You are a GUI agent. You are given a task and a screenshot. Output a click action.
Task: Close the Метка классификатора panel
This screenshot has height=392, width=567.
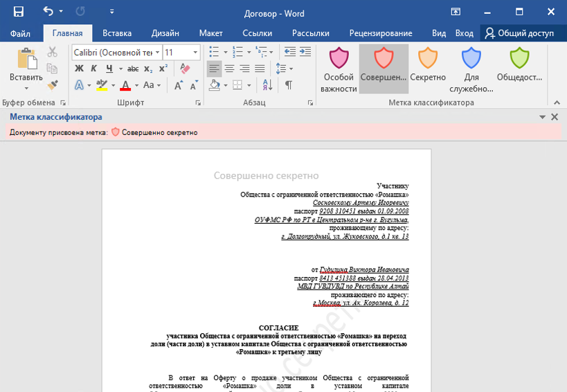tap(555, 117)
